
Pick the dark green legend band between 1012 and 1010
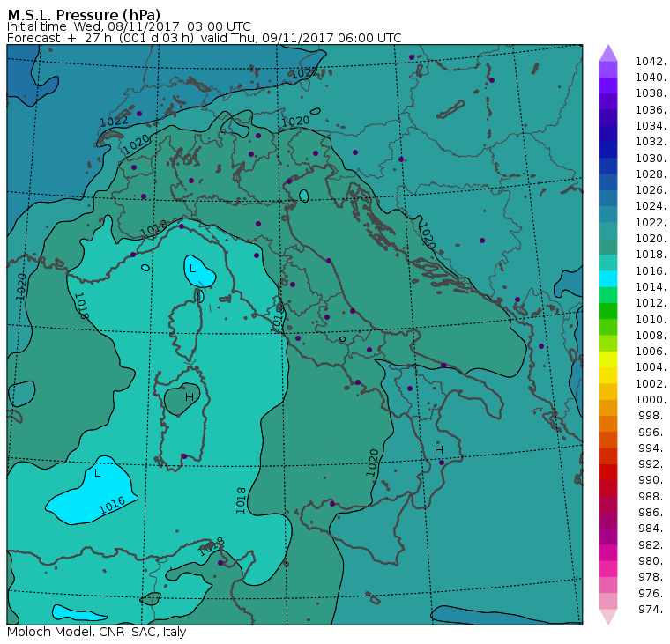pyautogui.click(x=608, y=311)
